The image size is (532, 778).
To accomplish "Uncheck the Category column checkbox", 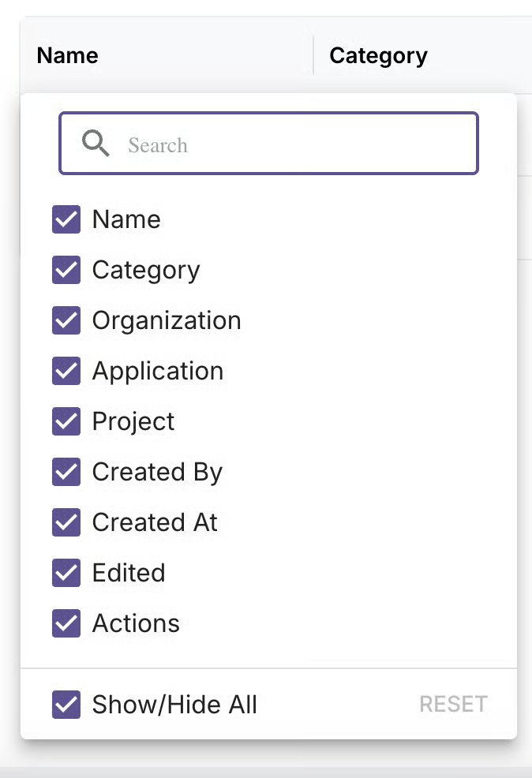I will (66, 270).
